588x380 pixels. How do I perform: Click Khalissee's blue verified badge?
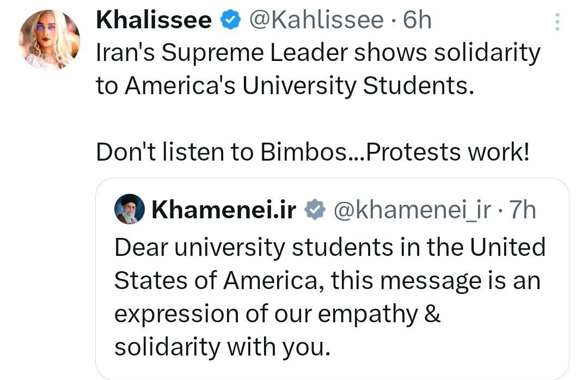click(231, 20)
